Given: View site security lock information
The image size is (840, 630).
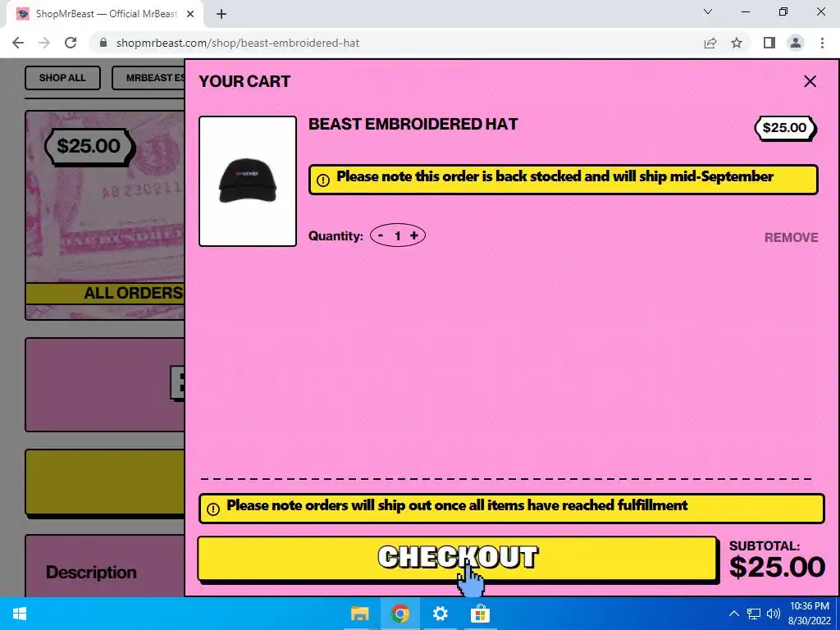Looking at the screenshot, I should point(103,43).
